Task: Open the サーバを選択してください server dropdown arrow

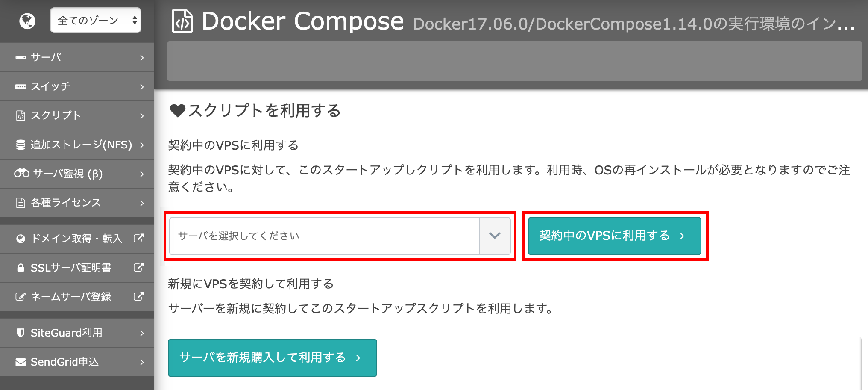Action: pos(495,236)
